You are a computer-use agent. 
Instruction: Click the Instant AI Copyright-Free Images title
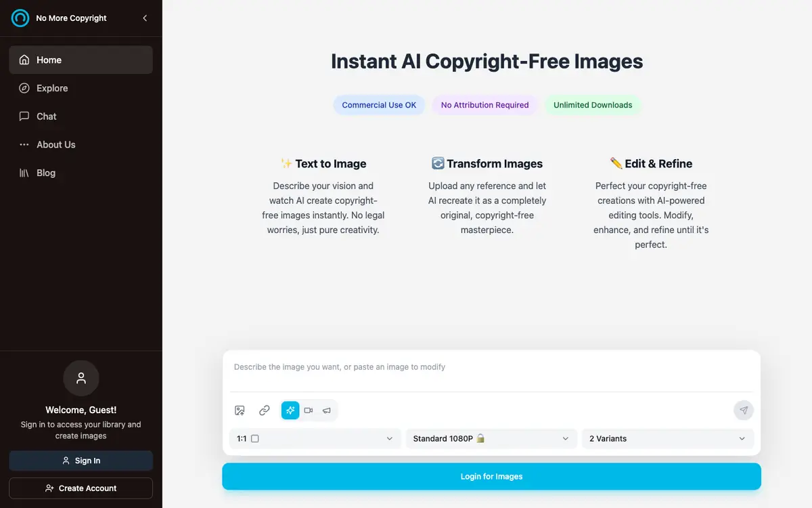tap(487, 62)
